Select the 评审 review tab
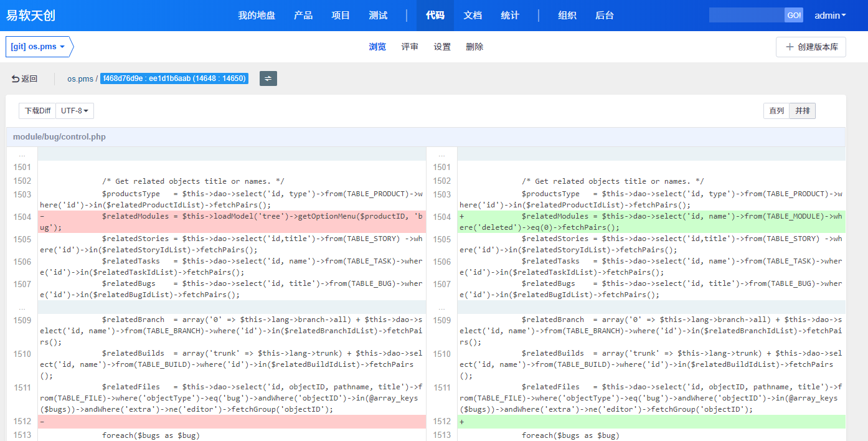 point(410,47)
